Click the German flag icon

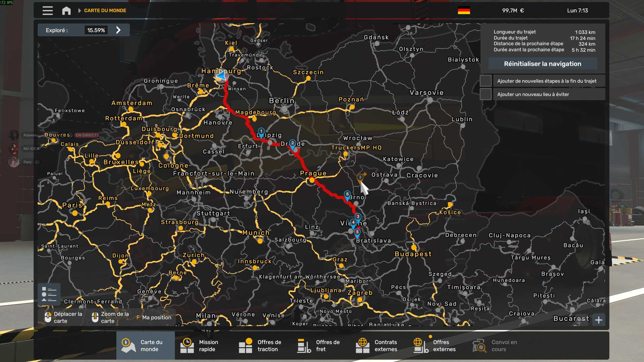point(464,11)
